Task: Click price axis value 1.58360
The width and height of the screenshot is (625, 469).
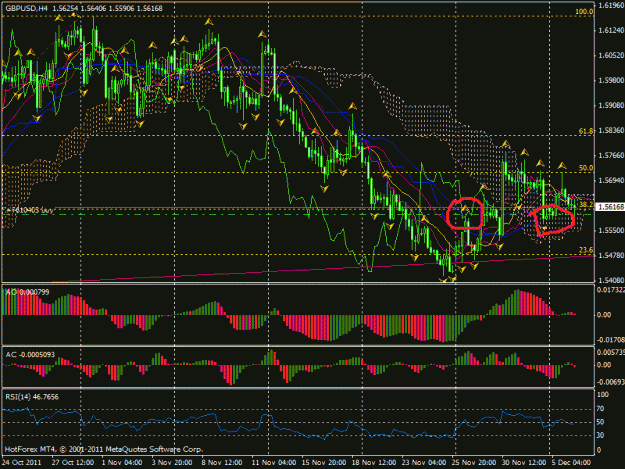Action: coord(611,131)
